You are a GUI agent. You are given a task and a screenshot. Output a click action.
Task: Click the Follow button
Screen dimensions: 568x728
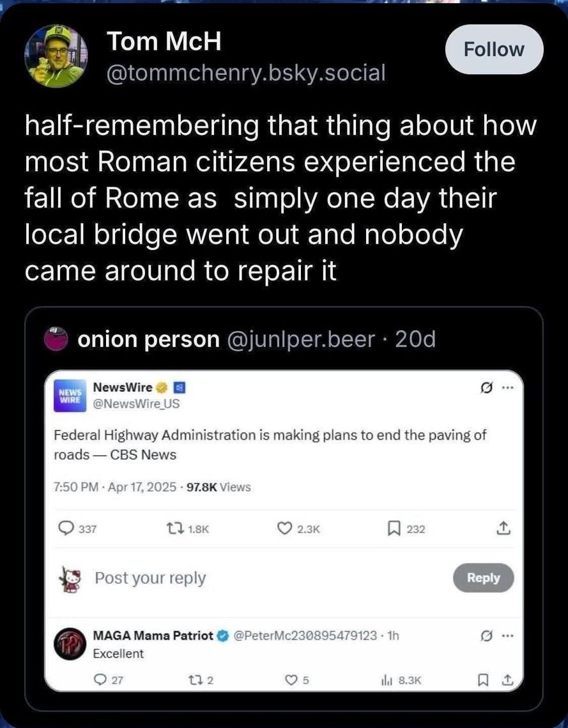click(x=493, y=49)
